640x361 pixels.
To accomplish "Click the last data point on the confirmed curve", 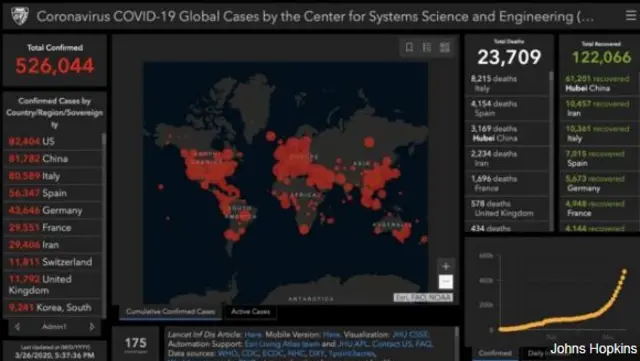I will pos(624,271).
